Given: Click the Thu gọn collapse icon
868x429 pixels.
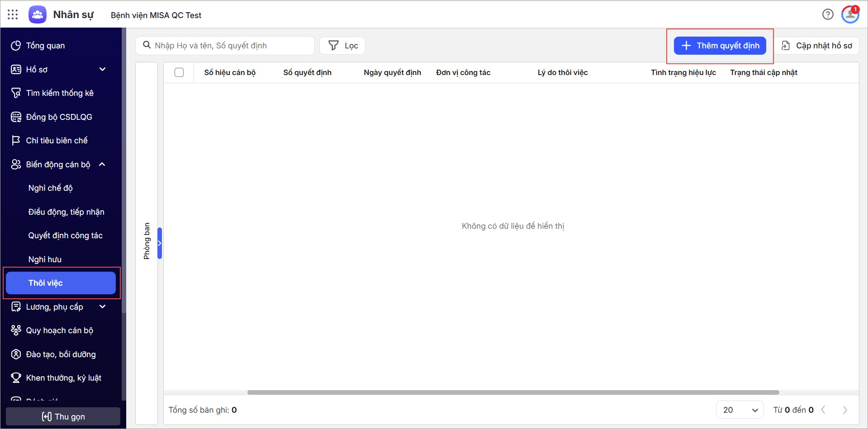Looking at the screenshot, I should pos(47,417).
